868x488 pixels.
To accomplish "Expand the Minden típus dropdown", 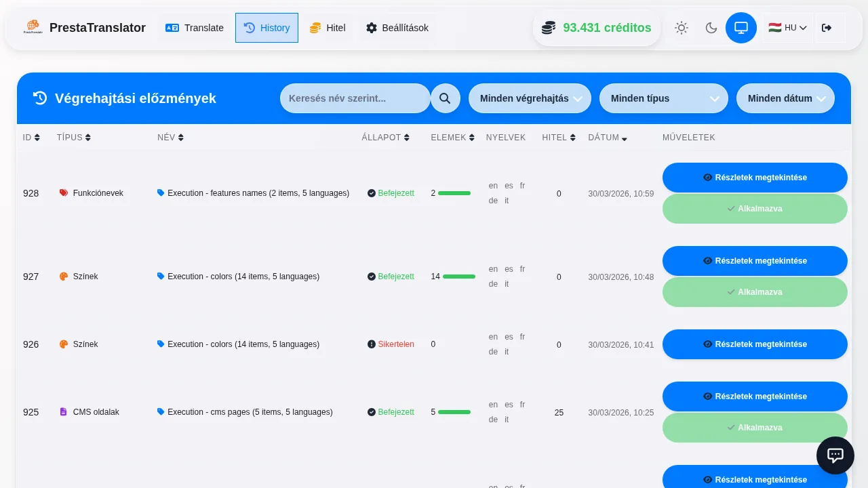I will (663, 98).
